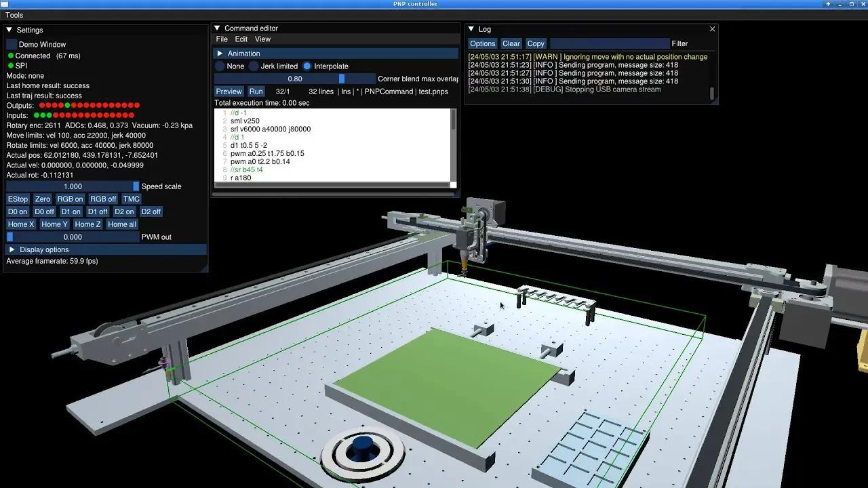Turn on RGB lighting
This screenshot has width=868, height=488.
pos(70,199)
